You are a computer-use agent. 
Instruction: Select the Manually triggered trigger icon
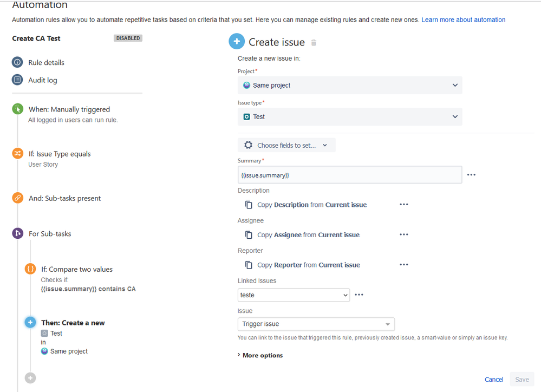(x=17, y=109)
